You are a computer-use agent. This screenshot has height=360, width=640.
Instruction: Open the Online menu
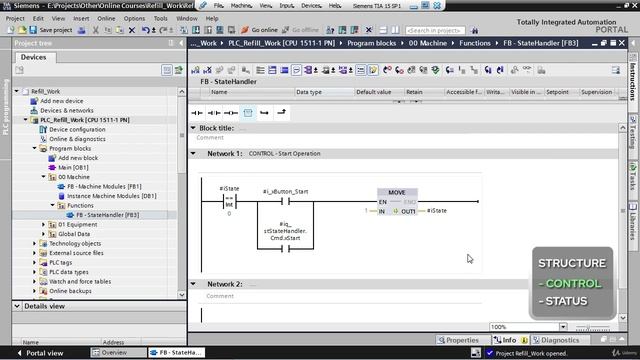click(x=106, y=18)
